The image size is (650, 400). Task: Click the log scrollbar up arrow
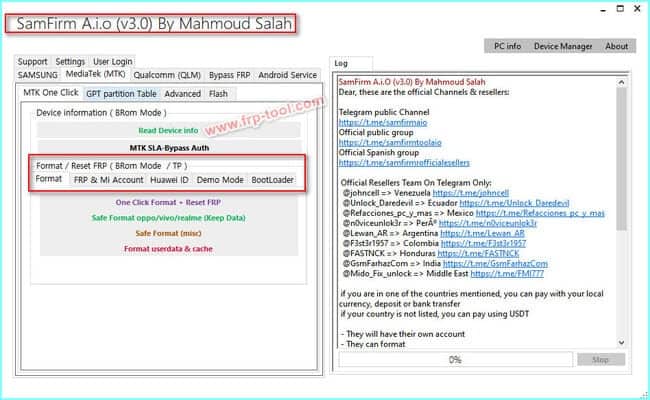[621, 82]
